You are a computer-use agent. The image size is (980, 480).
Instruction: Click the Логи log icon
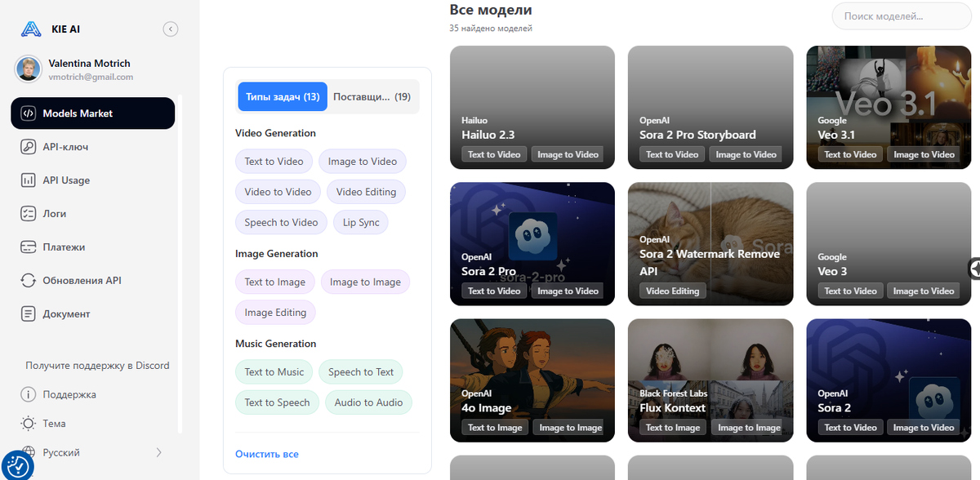pos(29,214)
